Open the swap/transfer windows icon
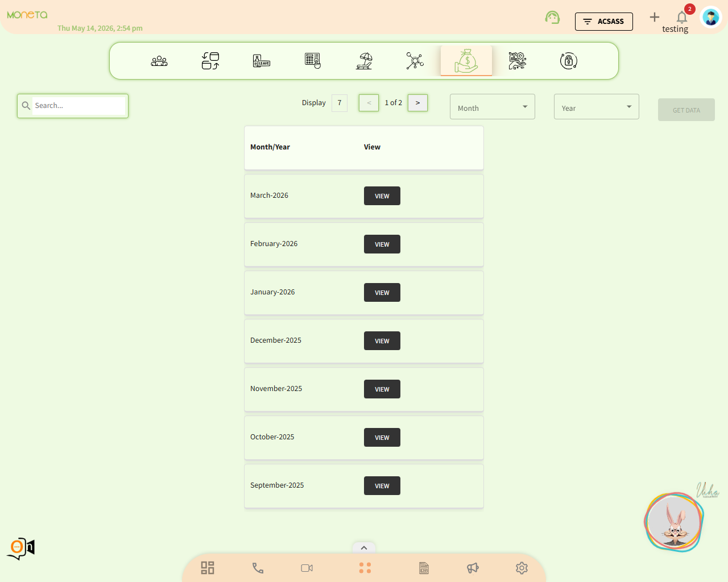 point(210,61)
